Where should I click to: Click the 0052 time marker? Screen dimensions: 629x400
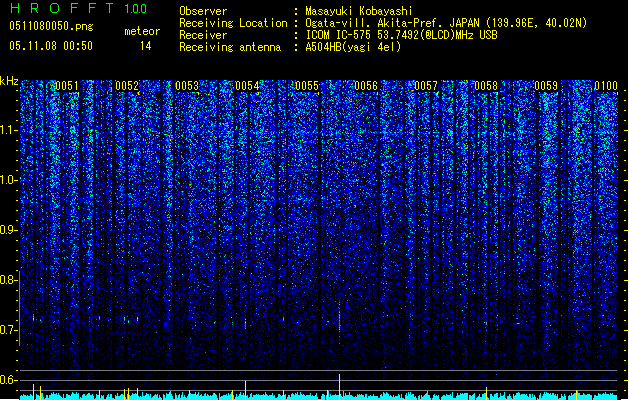[127, 86]
